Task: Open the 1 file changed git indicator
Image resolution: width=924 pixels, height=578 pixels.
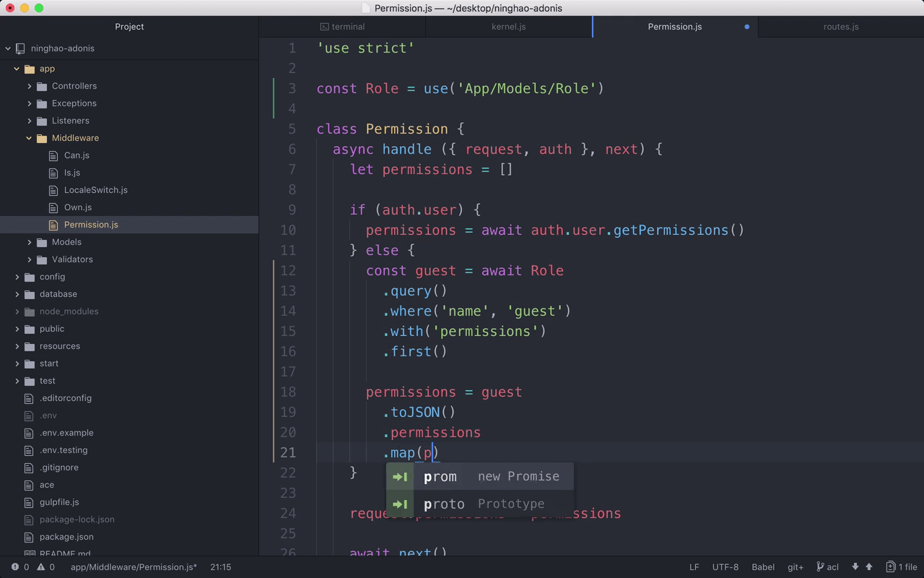Action: pos(902,567)
